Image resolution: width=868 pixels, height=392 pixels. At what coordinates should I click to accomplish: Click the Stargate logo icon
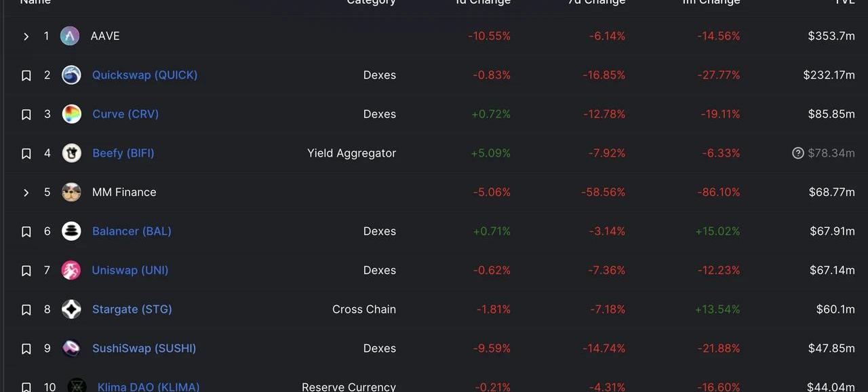[x=71, y=309]
